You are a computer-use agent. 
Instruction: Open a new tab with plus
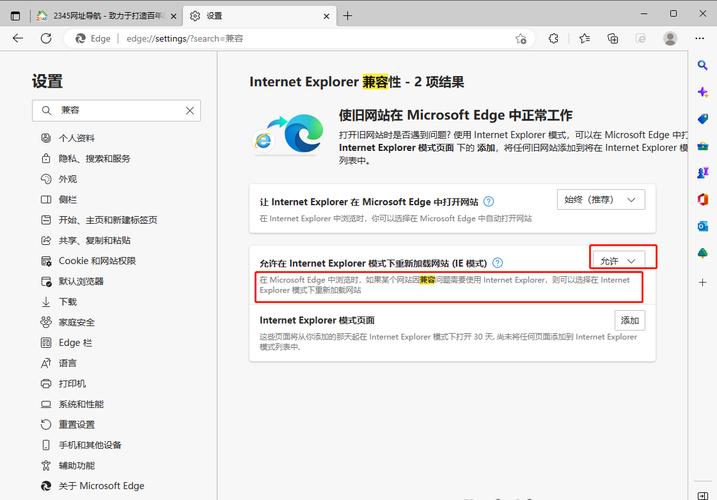coord(348,16)
